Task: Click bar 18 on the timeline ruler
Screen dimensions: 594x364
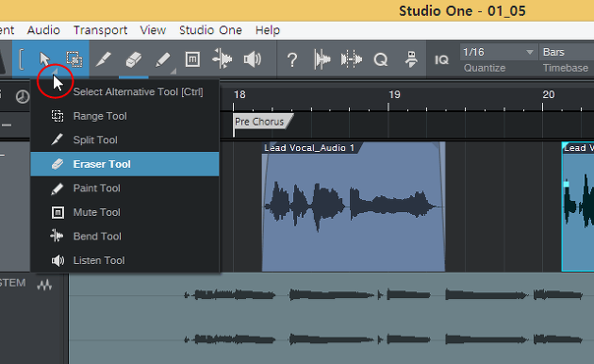Action: (x=239, y=94)
